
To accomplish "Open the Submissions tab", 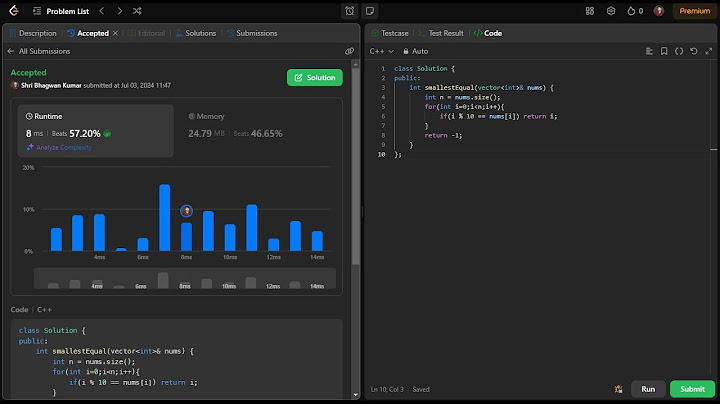I will (252, 33).
